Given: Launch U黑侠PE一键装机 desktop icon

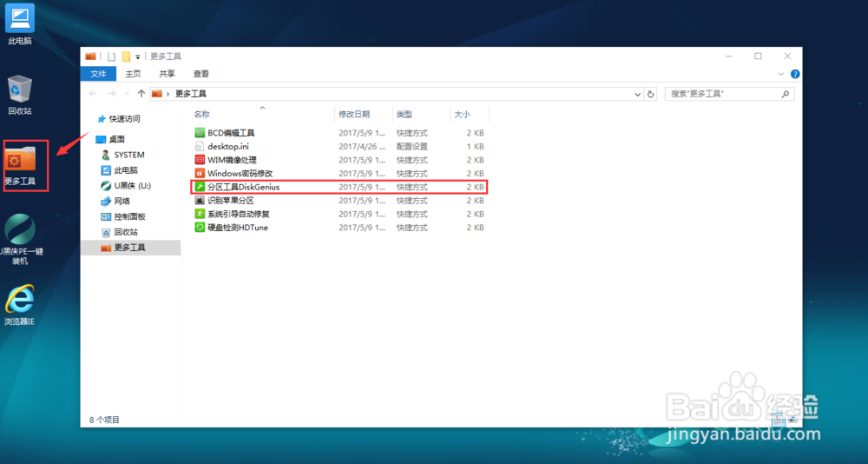Looking at the screenshot, I should coord(20,239).
